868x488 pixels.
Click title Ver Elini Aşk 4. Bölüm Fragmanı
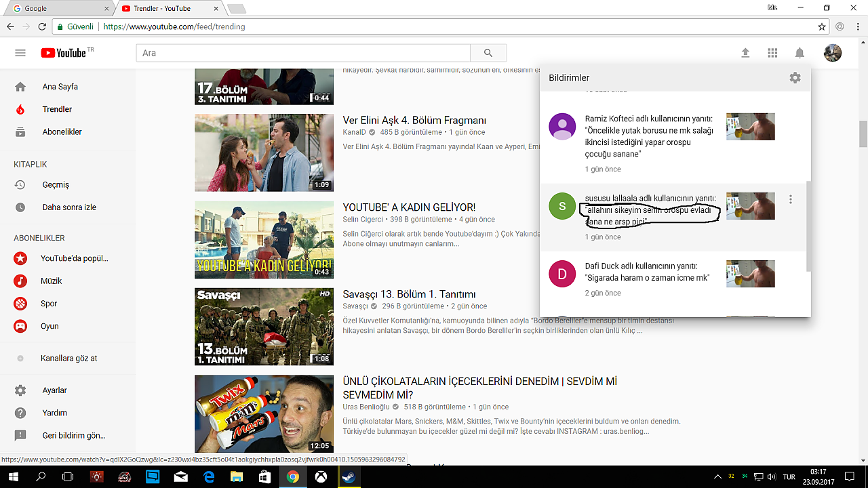point(414,121)
